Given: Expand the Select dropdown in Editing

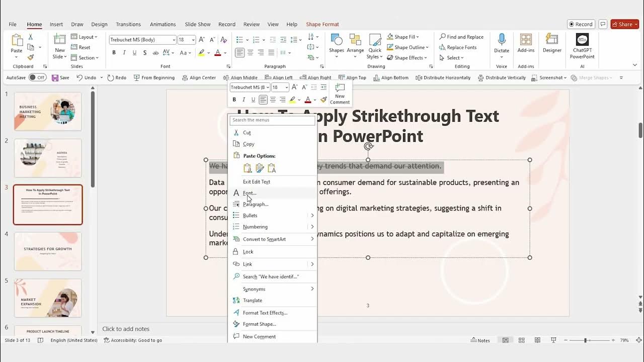Looking at the screenshot, I should click(452, 58).
